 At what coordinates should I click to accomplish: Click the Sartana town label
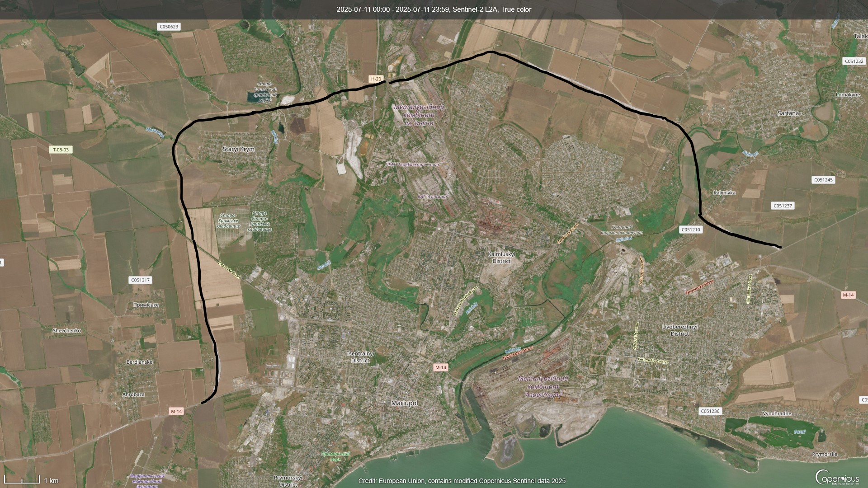click(788, 113)
